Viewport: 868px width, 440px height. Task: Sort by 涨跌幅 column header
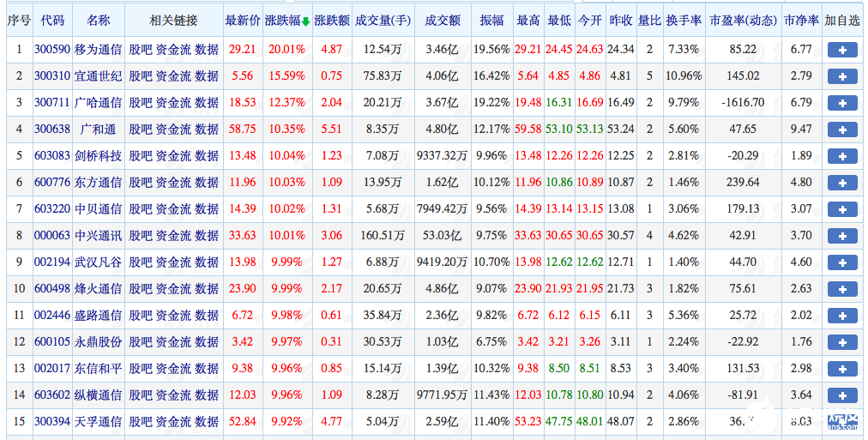[287, 21]
